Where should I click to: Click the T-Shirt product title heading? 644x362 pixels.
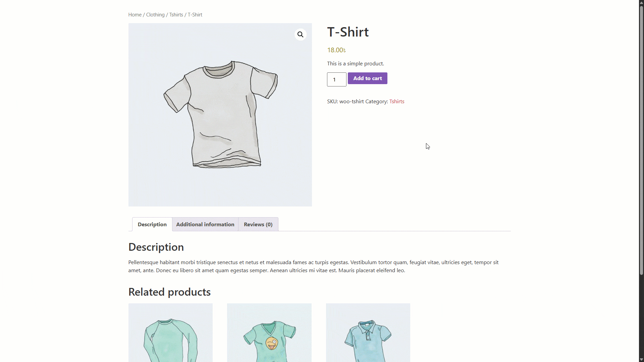click(x=348, y=32)
